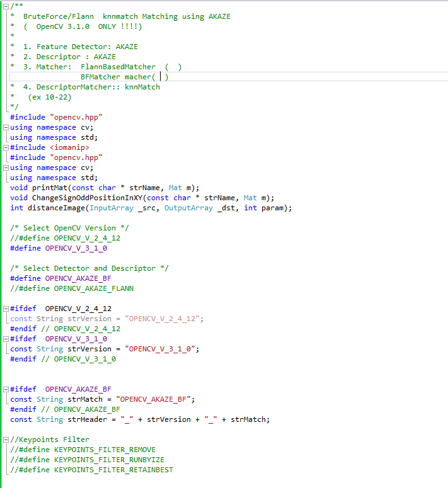Click the first 'using namespace std;' line

54,137
